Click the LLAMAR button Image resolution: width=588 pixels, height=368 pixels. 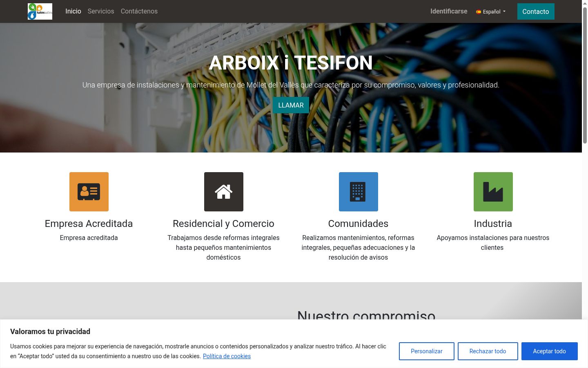click(x=291, y=105)
